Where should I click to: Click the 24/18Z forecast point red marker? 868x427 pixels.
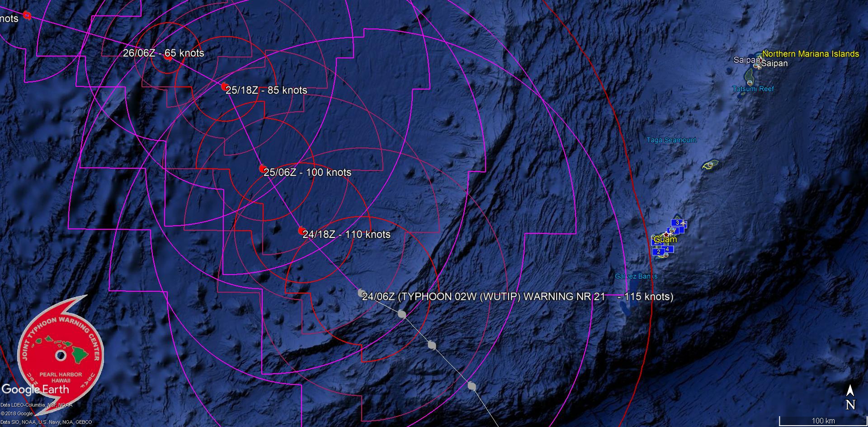click(302, 231)
